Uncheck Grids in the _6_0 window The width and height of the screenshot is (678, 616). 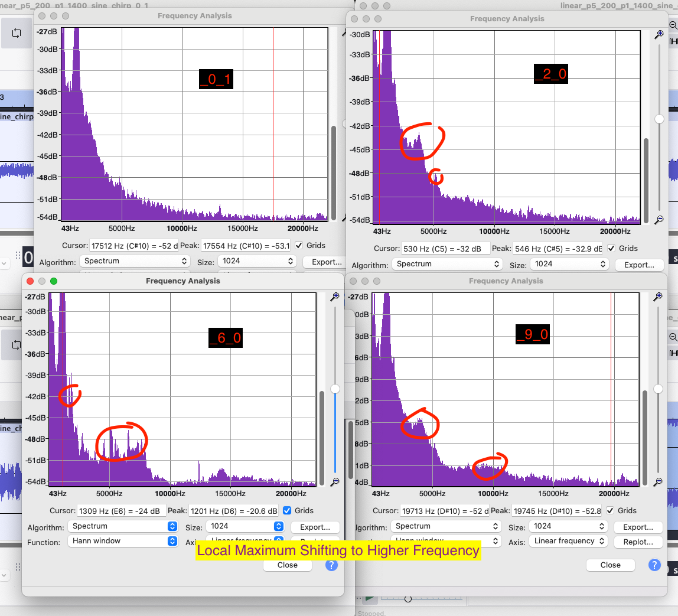[287, 510]
